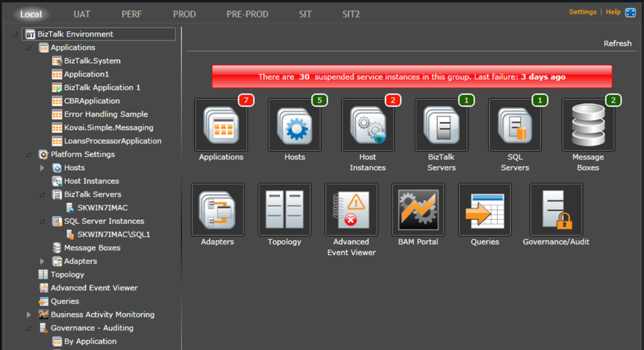Switch to the SIT2 environment tab

pyautogui.click(x=351, y=14)
